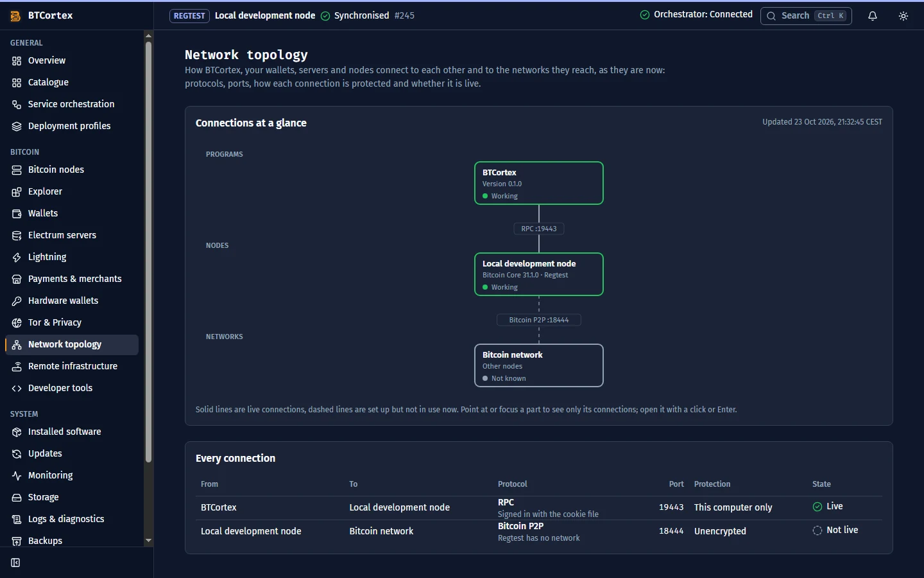Click the Orchestrator: Connected status
Image resolution: width=924 pixels, height=578 pixels.
pos(696,15)
